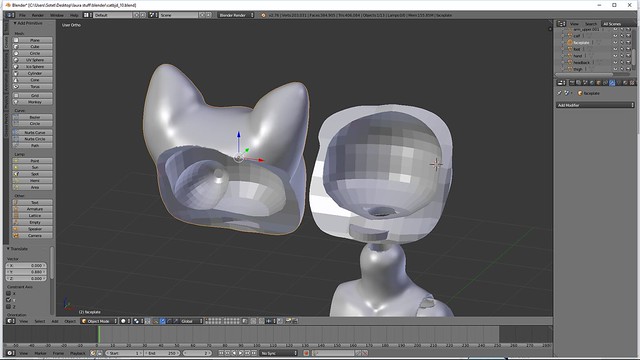Open the Object Mode dropdown
640x360 pixels.
(99, 321)
